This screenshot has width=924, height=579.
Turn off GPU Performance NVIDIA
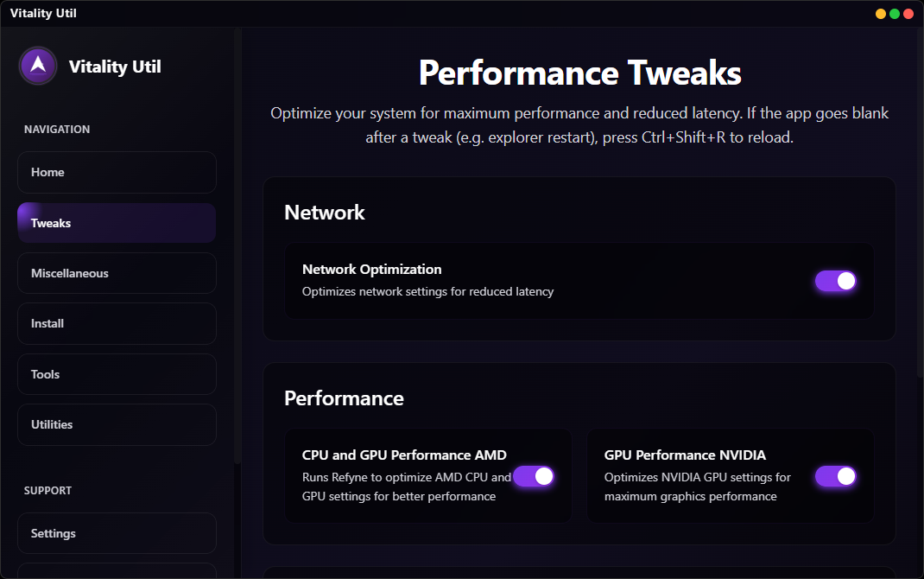[835, 476]
